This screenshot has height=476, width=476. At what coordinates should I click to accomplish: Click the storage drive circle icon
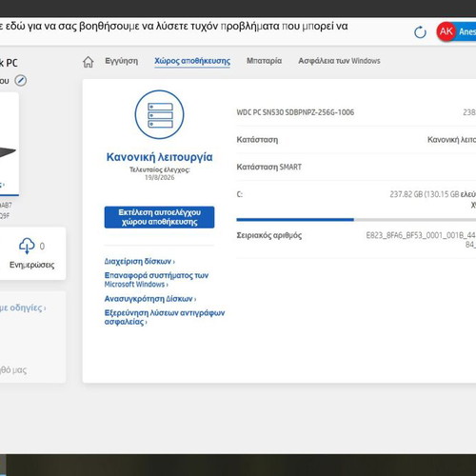click(159, 114)
